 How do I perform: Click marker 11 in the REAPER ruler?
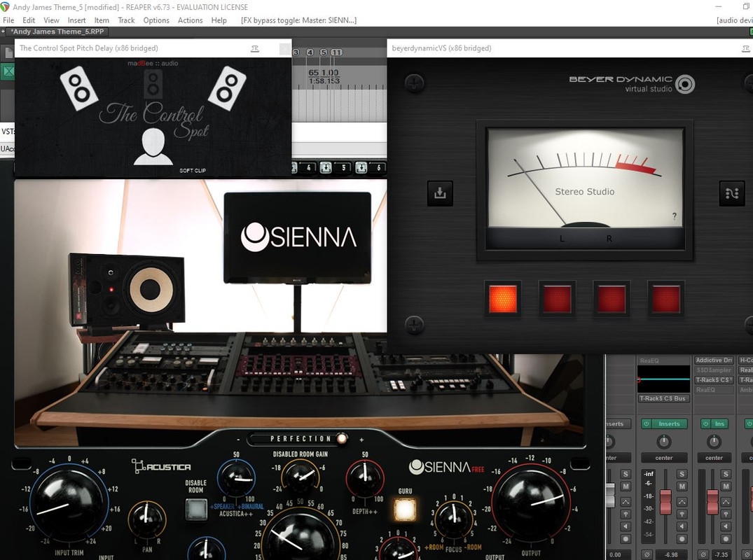336,52
